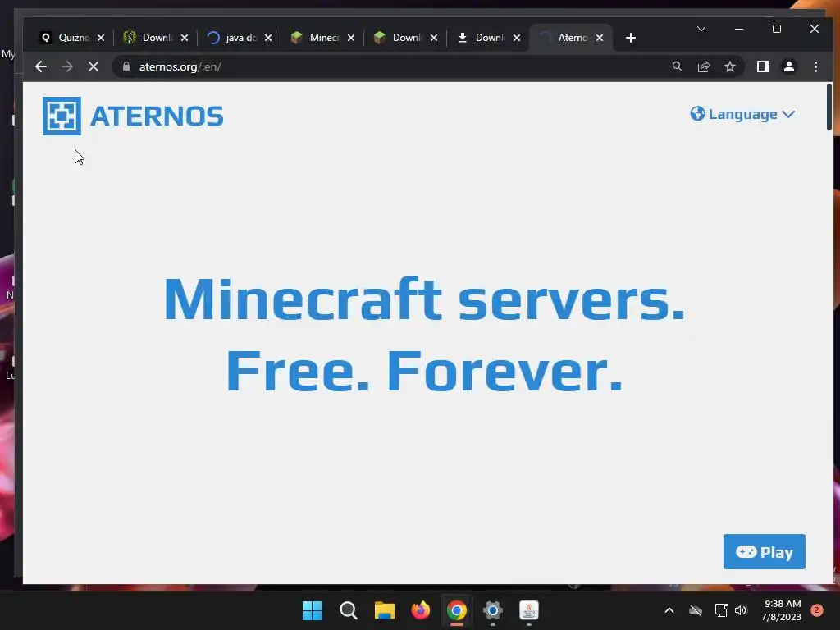Click the page vertical scrollbar
The height and width of the screenshot is (630, 840).
pyautogui.click(x=829, y=107)
